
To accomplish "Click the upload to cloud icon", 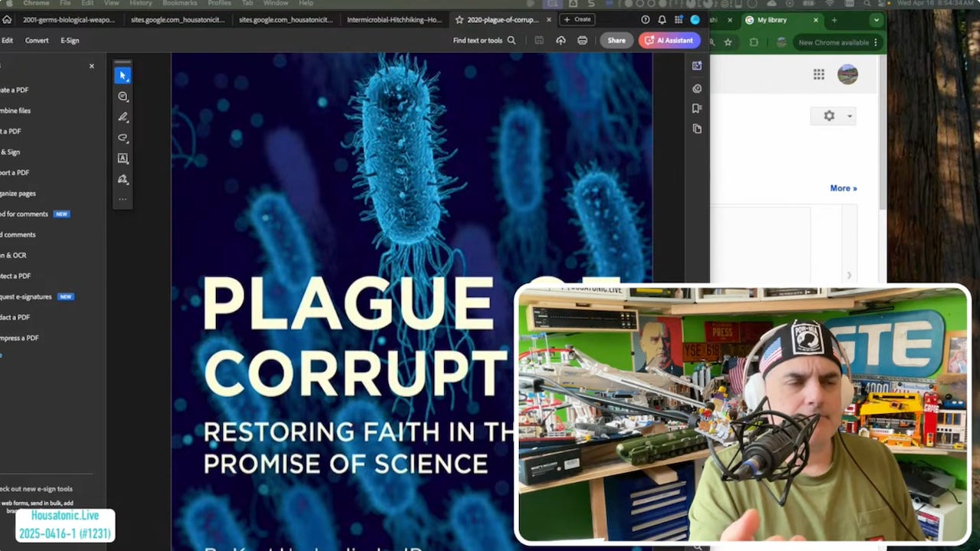I will point(560,41).
